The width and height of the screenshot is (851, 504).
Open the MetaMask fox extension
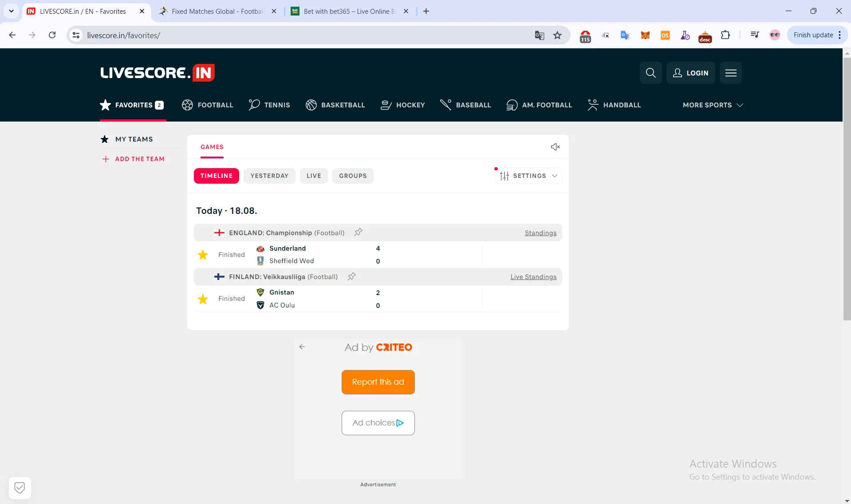point(645,35)
